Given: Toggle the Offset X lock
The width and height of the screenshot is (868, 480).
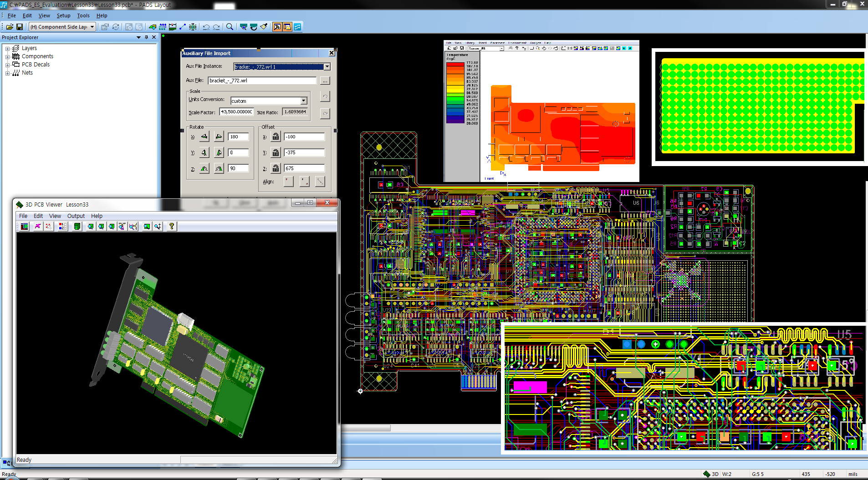Looking at the screenshot, I should point(276,136).
